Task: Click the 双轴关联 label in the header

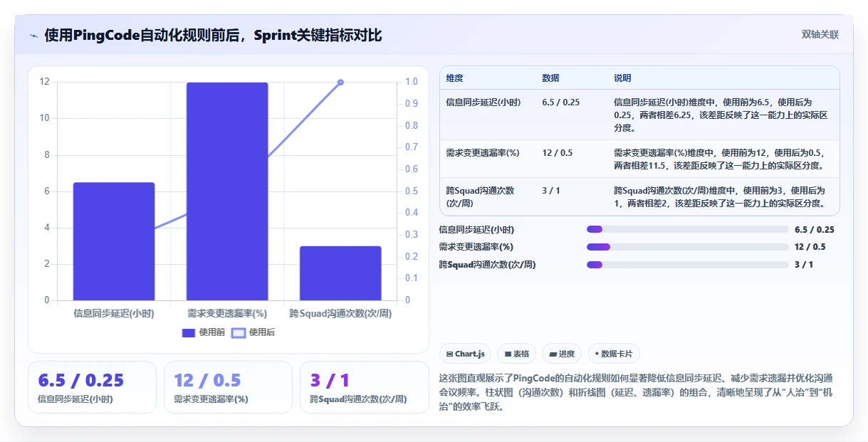Action: 820,35
